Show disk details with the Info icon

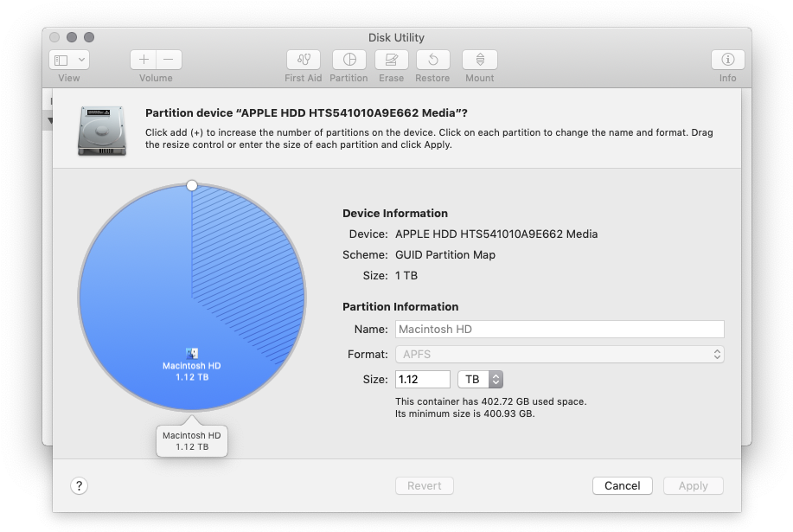pos(728,60)
